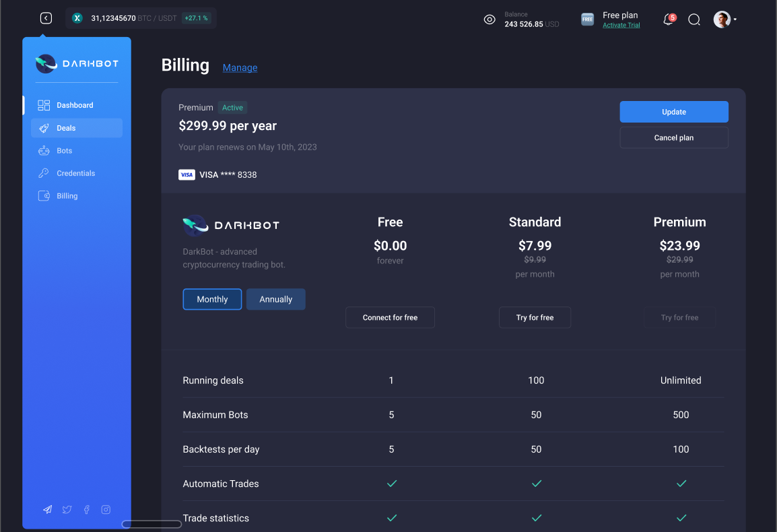Open the Telegram icon at sidebar bottom
Image resolution: width=777 pixels, height=532 pixels.
click(47, 510)
